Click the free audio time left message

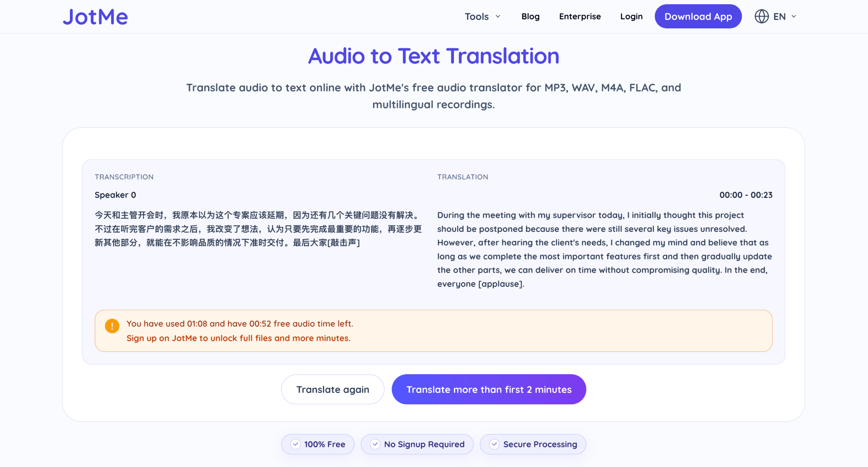click(x=240, y=324)
